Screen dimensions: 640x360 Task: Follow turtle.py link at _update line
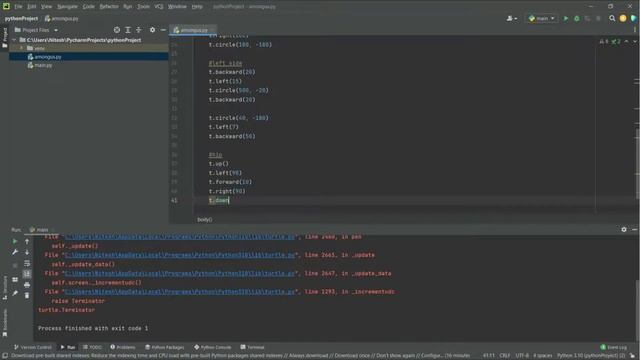tap(180, 255)
